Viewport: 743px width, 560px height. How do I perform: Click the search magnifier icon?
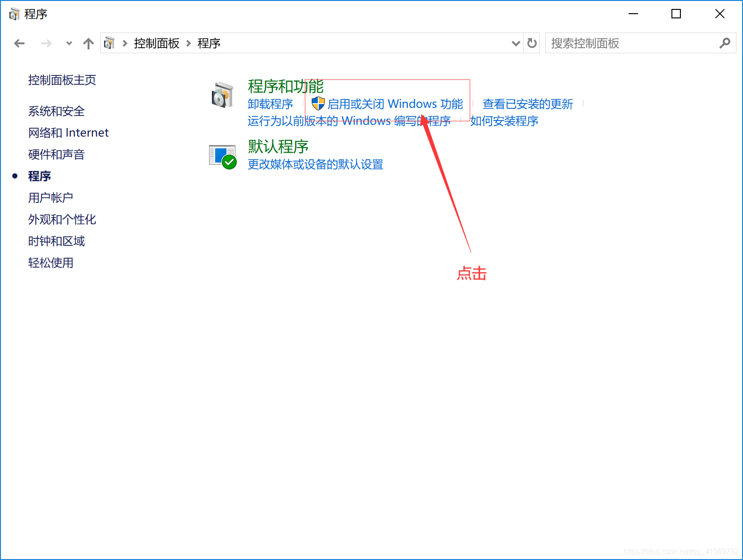(725, 43)
